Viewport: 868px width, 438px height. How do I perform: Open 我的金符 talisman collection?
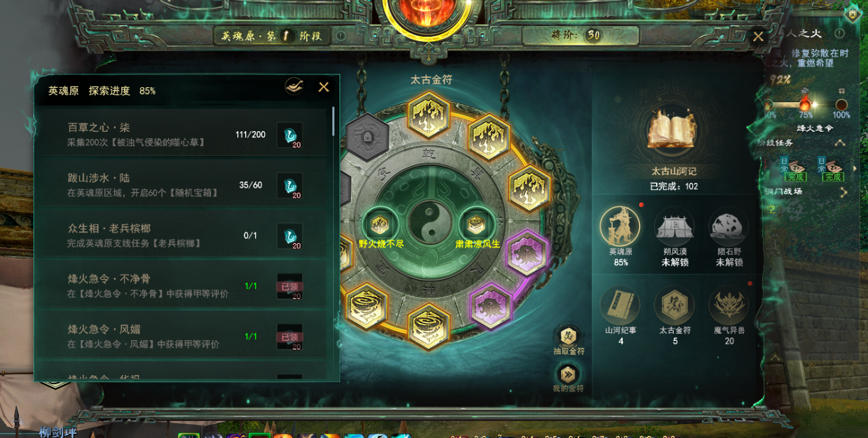[x=569, y=374]
